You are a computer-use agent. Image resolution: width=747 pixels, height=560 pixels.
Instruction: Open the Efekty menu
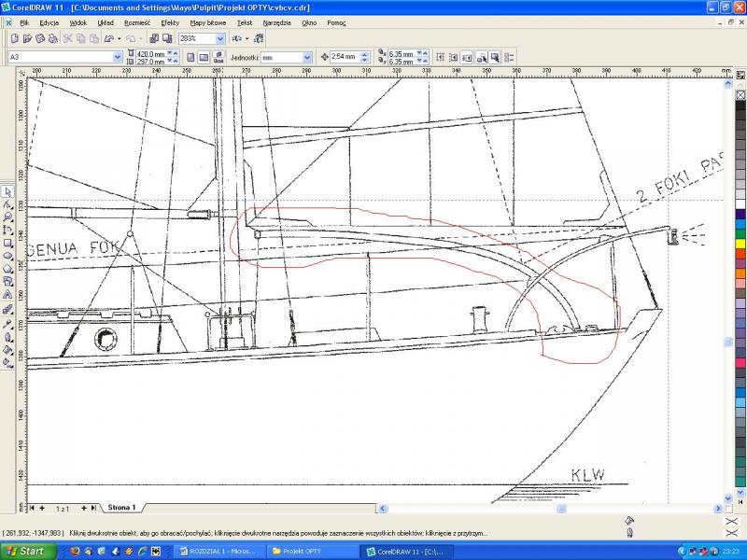(x=170, y=21)
